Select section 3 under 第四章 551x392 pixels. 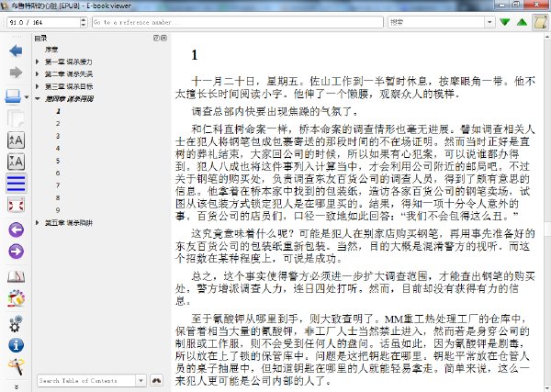pos(58,136)
